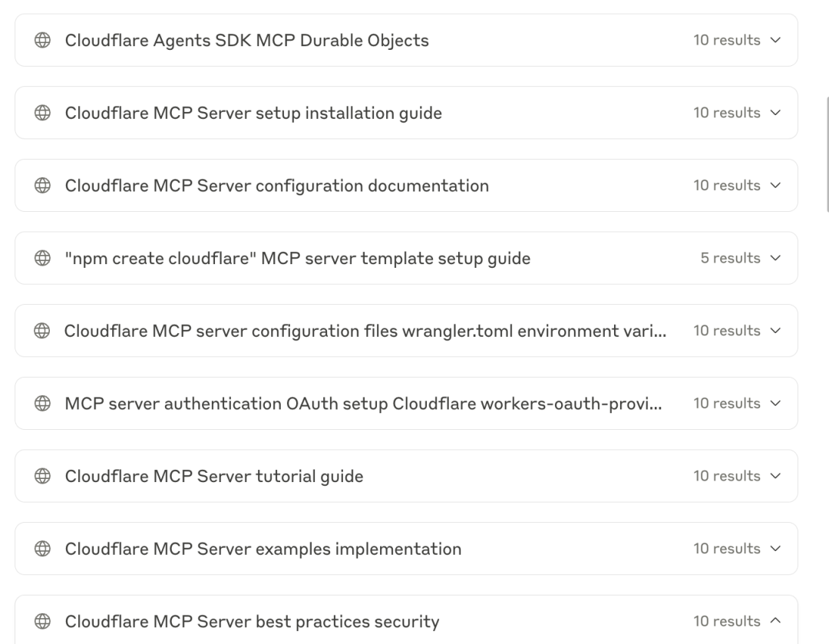Expand the OAuth setup search results chevron
829x644 pixels.
tap(775, 404)
